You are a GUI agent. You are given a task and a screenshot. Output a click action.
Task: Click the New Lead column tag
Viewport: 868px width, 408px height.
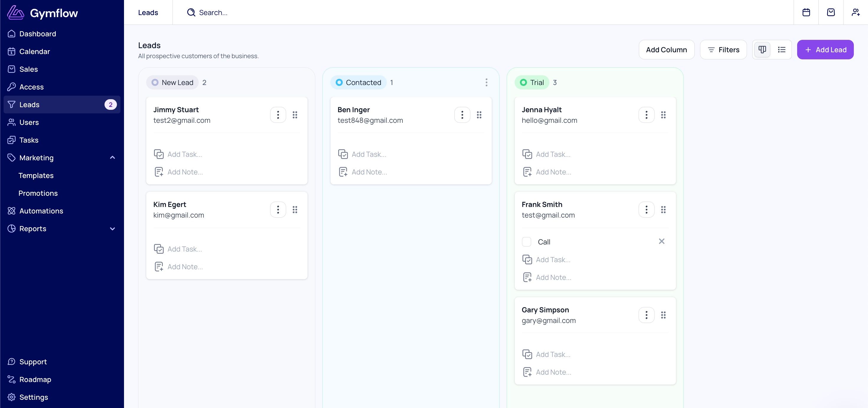tap(172, 83)
